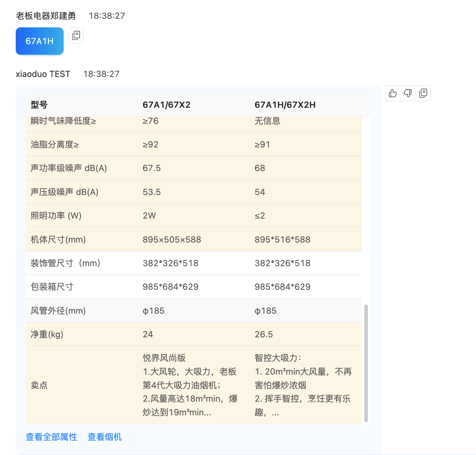Copy the 67A1H message with copy icon

coord(76,35)
